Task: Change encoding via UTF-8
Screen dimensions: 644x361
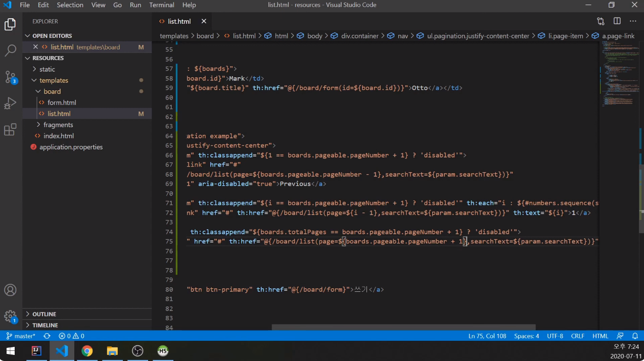Action: (x=555, y=336)
